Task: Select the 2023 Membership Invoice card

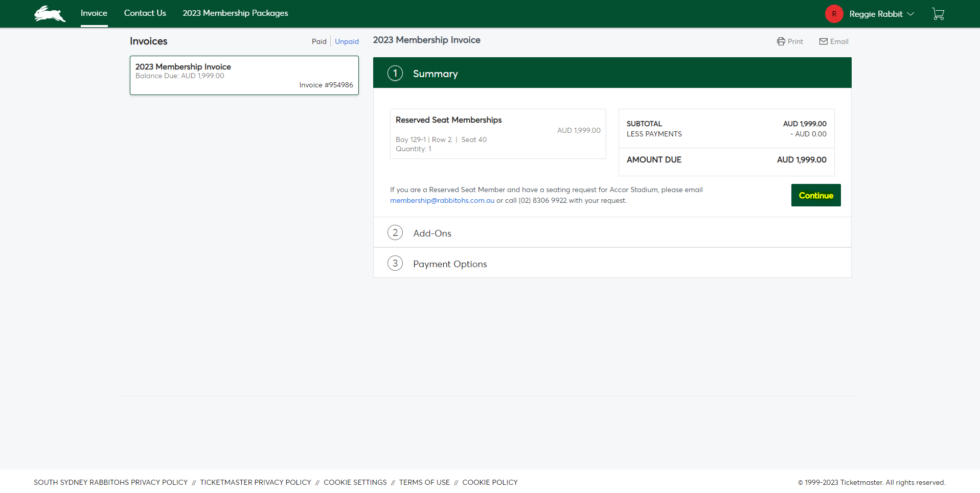Action: point(244,75)
